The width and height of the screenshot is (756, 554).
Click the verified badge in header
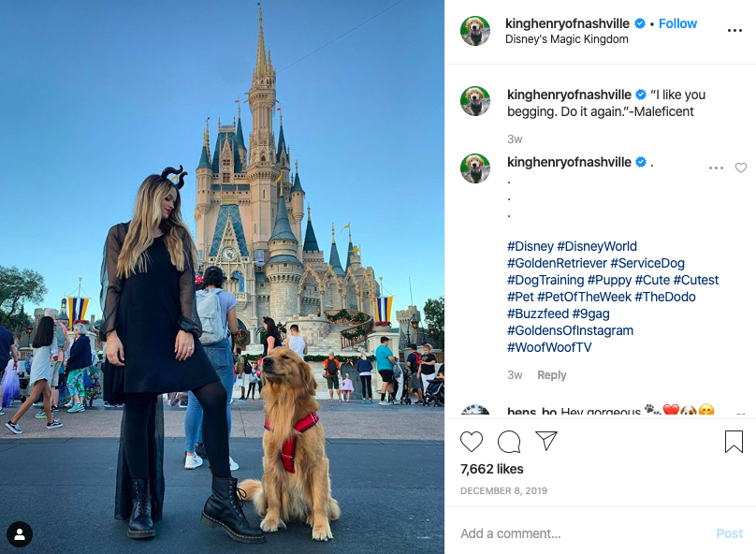640,23
